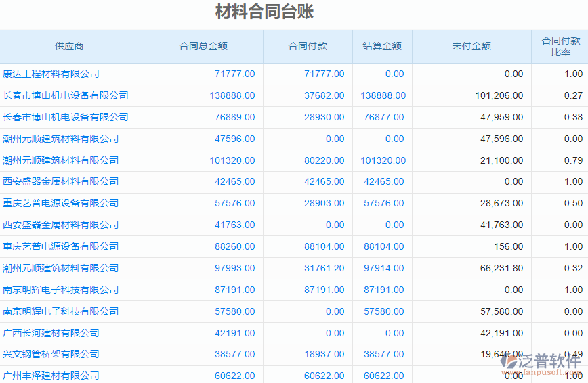Click the 合同总金额 column header
Viewport: 588px width, 383px height.
(x=203, y=46)
